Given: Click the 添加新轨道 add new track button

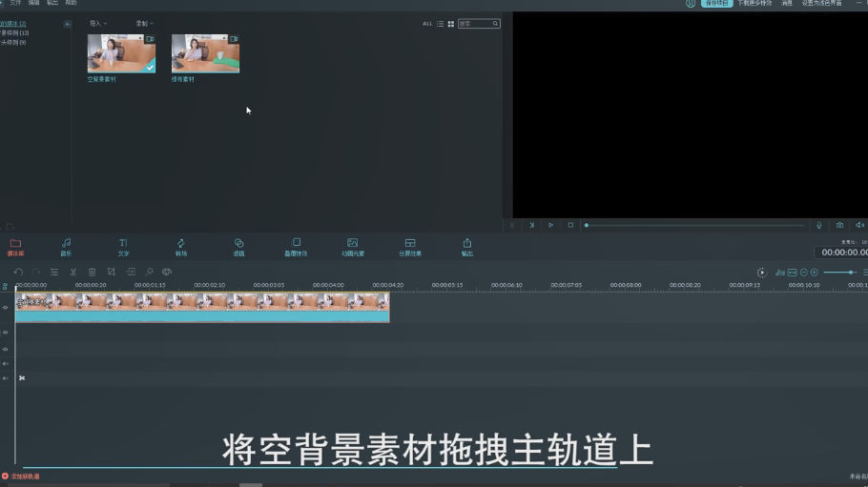Looking at the screenshot, I should (20, 476).
